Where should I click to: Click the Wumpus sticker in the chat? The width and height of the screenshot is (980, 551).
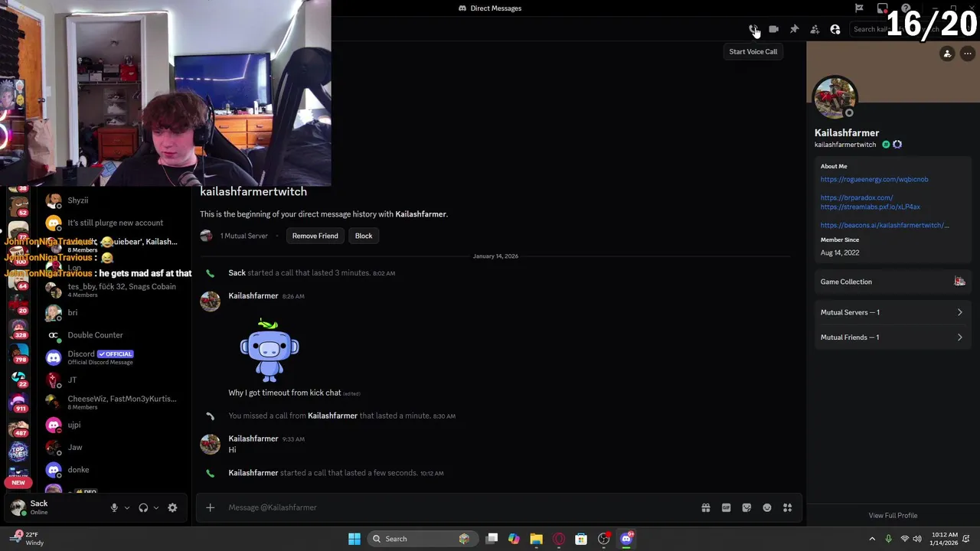coord(269,350)
